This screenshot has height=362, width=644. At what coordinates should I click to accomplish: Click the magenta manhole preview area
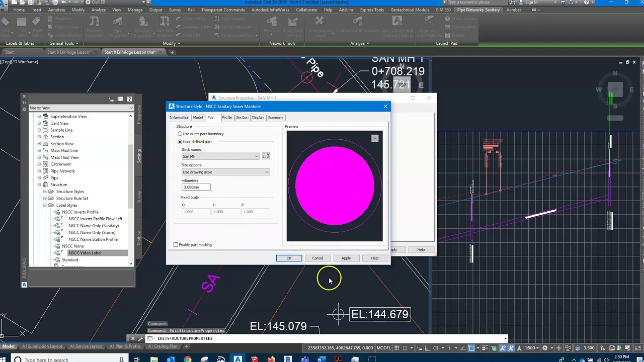[x=335, y=186]
